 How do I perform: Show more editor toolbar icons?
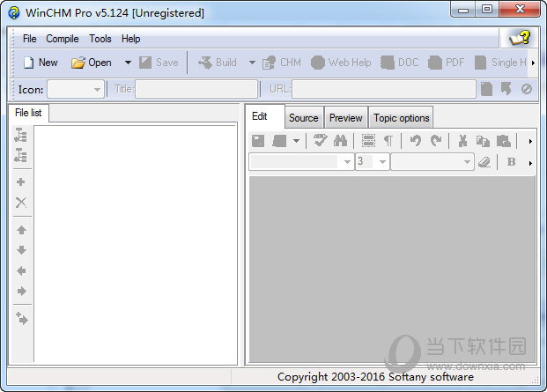coord(530,141)
